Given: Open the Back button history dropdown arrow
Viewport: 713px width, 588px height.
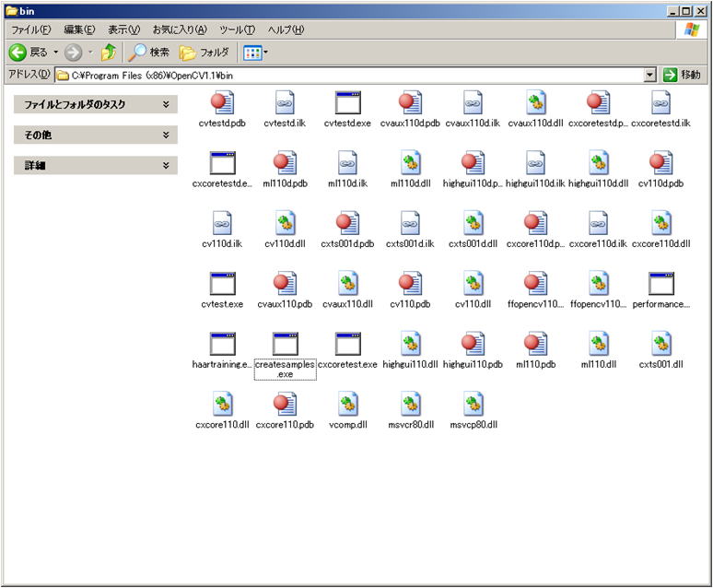Looking at the screenshot, I should [x=56, y=53].
